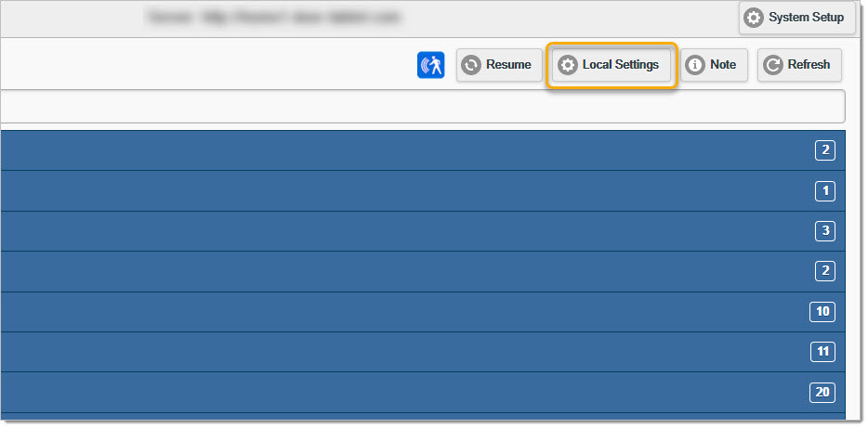Select the blue row containing the 20 count
Viewport: 868px width, 428px height.
[422, 393]
